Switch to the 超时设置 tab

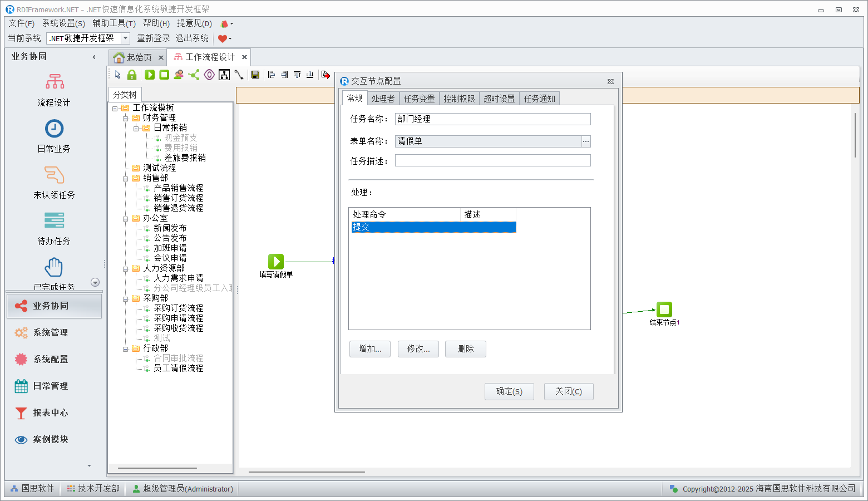499,99
